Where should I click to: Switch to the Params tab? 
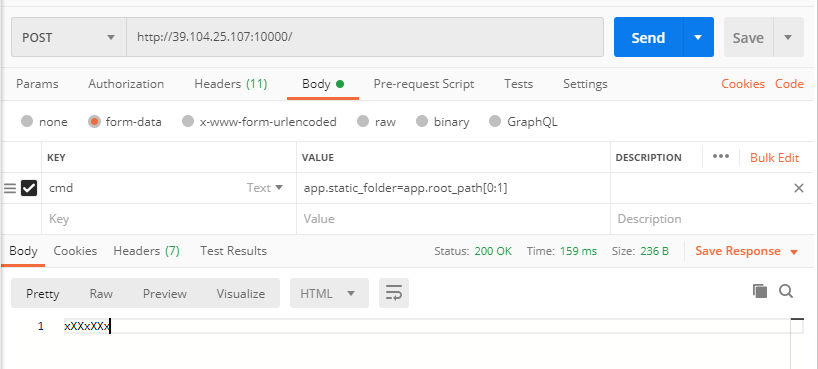[x=37, y=84]
